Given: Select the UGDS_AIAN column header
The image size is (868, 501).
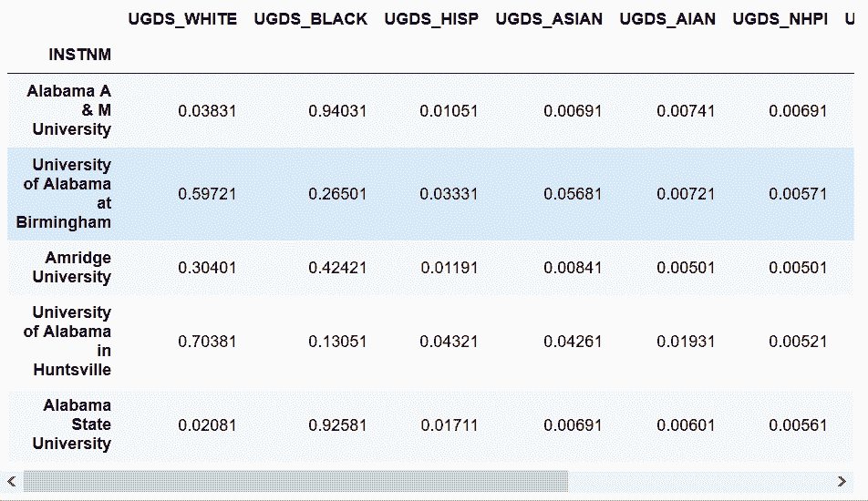Looking at the screenshot, I should 667,19.
